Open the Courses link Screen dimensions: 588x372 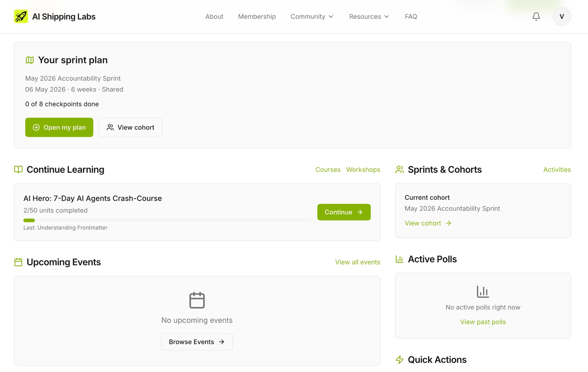328,170
